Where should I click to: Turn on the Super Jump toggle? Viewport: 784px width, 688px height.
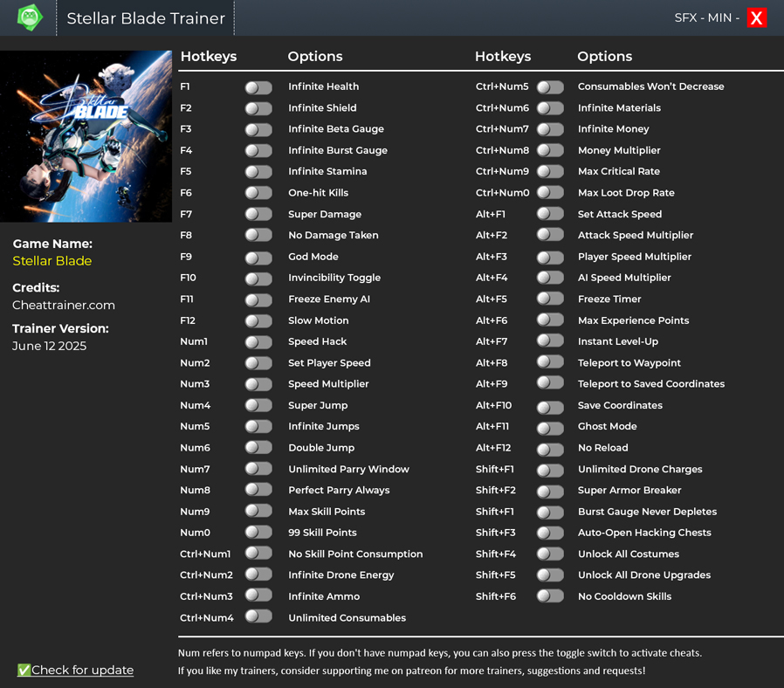[258, 405]
